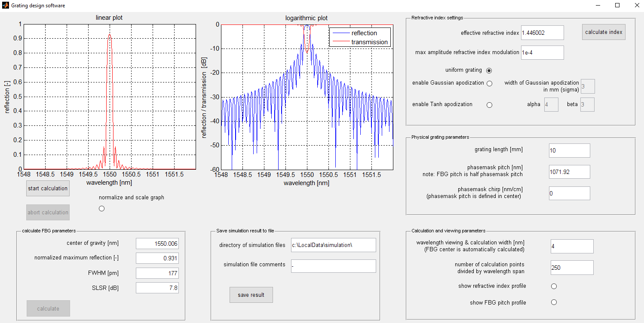Enable Gaussian apodization
The height and width of the screenshot is (323, 644).
point(489,83)
